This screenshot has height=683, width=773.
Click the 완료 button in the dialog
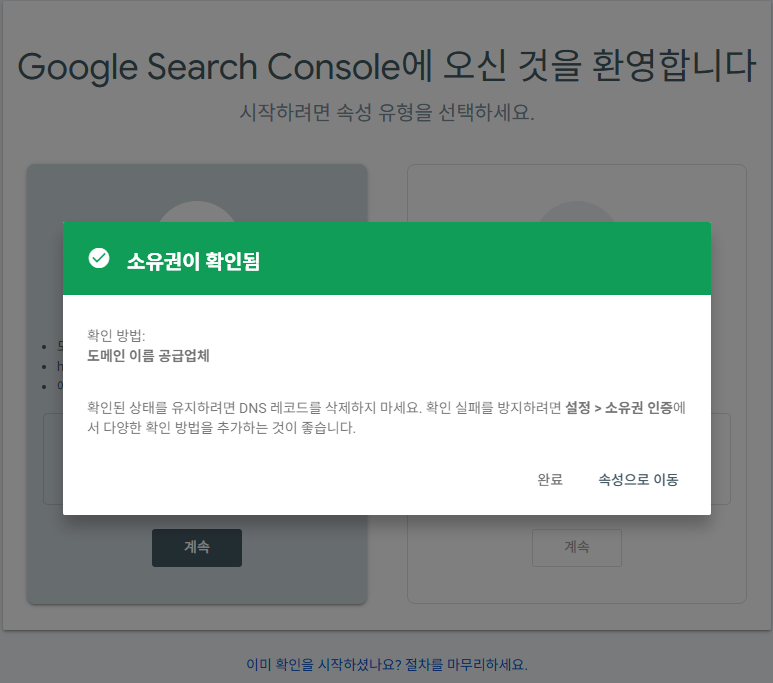point(550,479)
